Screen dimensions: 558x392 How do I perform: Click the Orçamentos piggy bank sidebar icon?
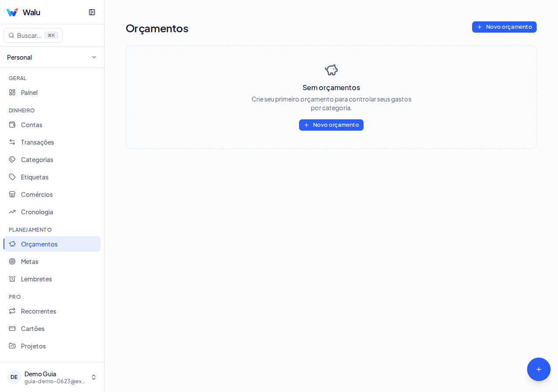(12, 244)
